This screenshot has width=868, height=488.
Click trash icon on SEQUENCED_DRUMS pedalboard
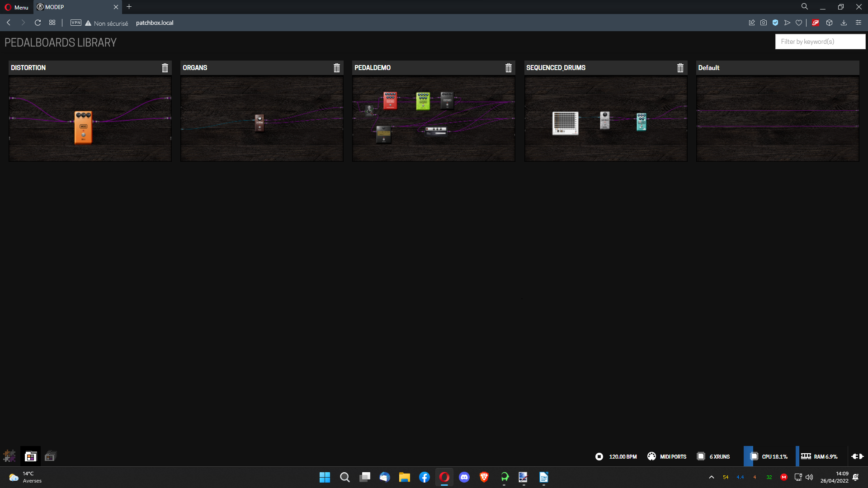click(680, 68)
